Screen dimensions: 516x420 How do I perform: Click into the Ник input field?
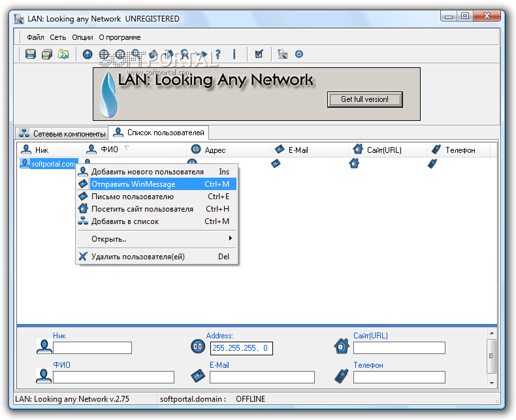(92, 348)
